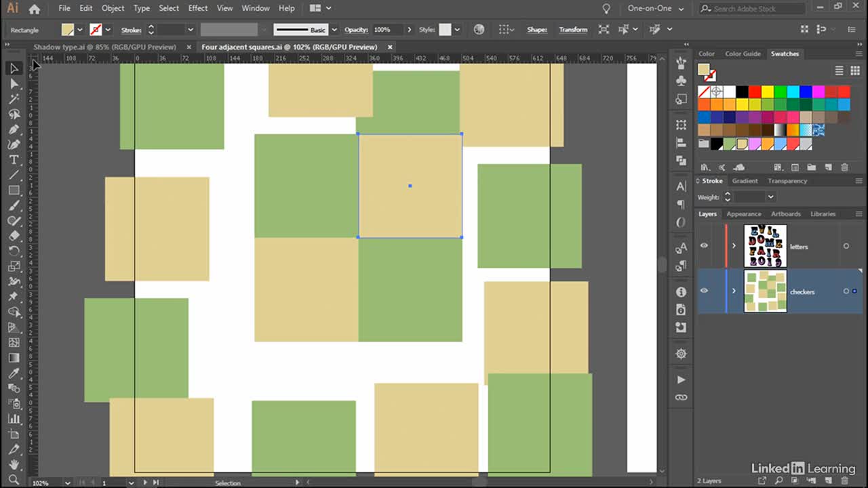Select the Type tool
This screenshot has height=488, width=868.
14,160
